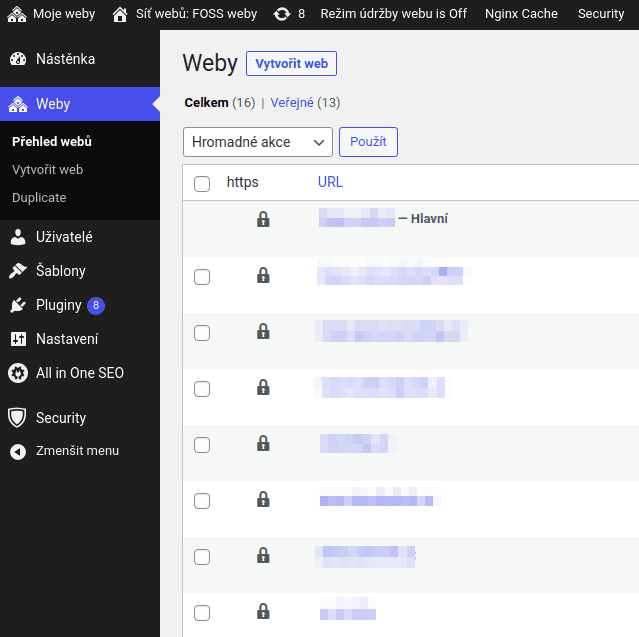This screenshot has width=639, height=637.
Task: Click the padlock icon in the Hlavní row
Action: [263, 219]
